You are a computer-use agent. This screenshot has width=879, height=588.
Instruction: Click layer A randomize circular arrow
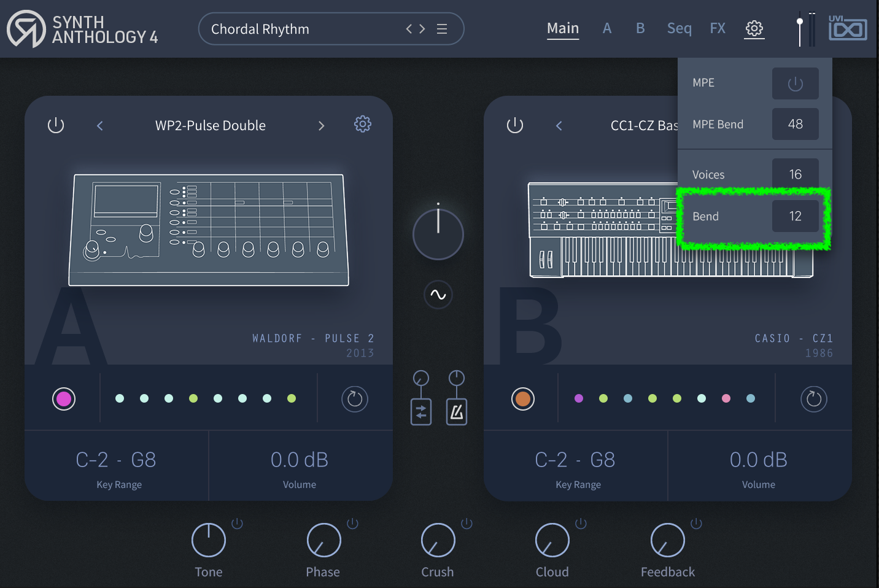pyautogui.click(x=355, y=399)
